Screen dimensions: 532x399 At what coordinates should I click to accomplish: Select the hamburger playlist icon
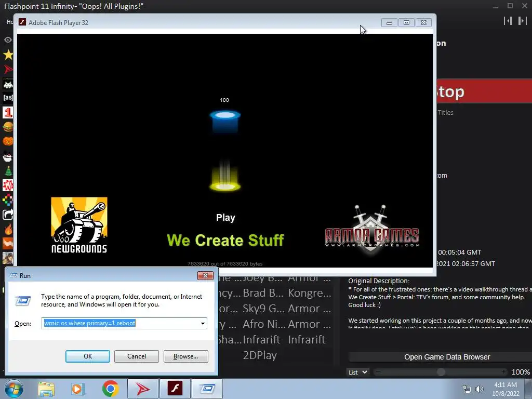click(x=8, y=127)
